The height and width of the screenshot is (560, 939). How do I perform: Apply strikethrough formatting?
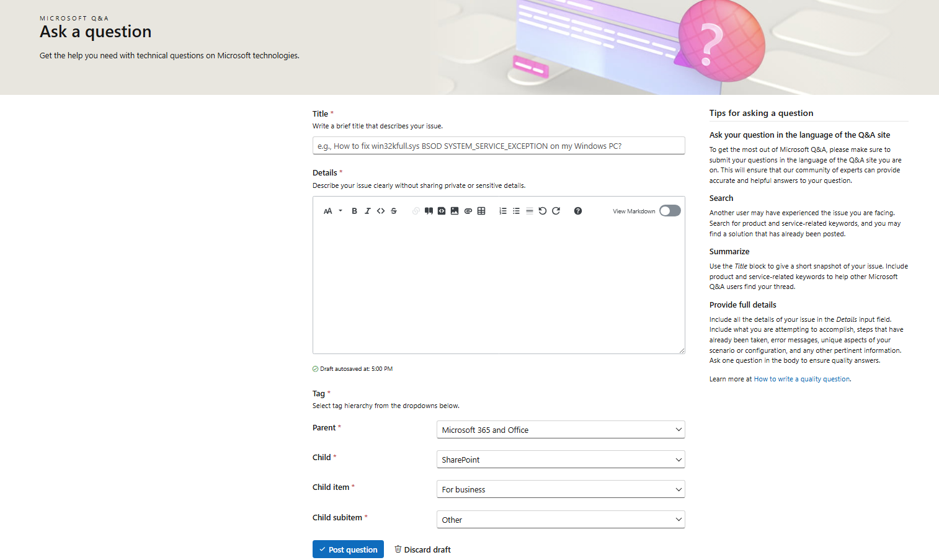coord(394,211)
